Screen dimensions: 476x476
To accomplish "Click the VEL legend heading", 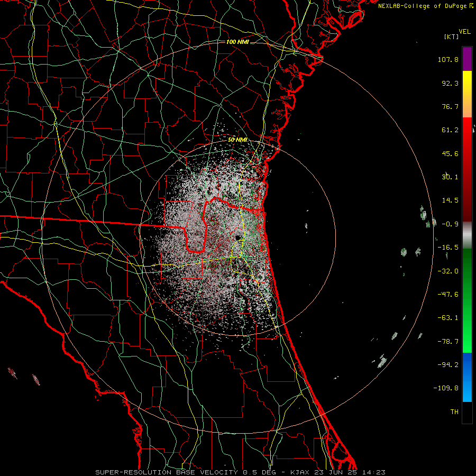I will coord(464,32).
